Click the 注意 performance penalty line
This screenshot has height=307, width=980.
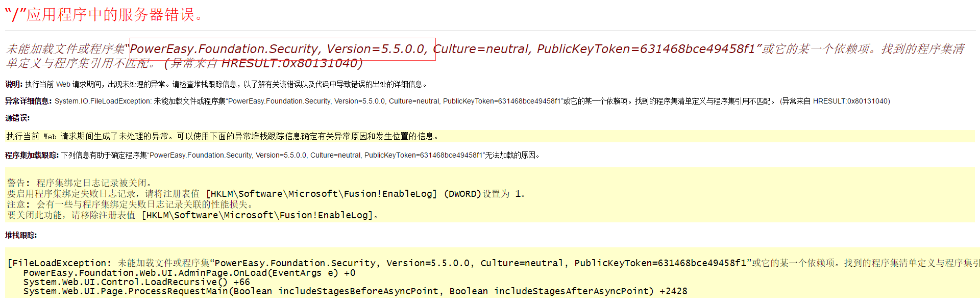pyautogui.click(x=130, y=204)
